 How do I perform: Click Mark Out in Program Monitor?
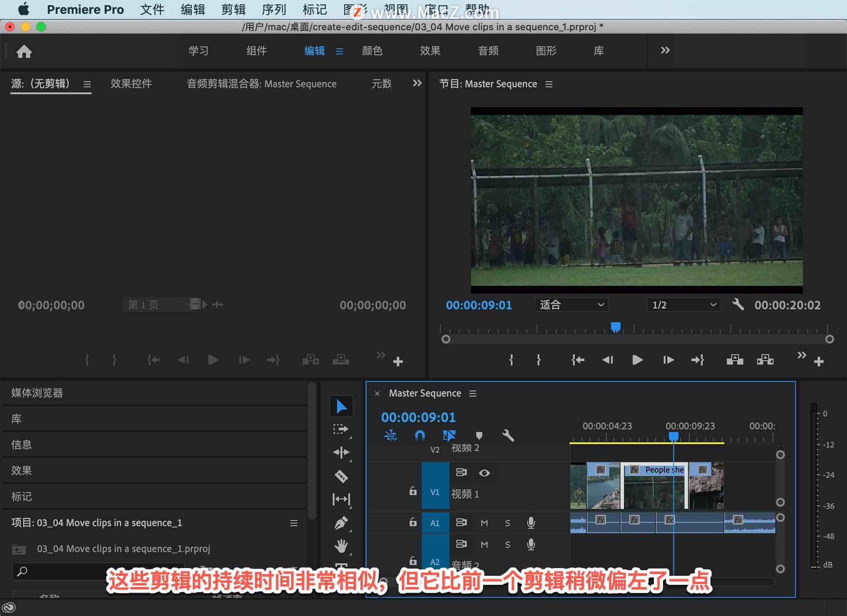(x=539, y=360)
